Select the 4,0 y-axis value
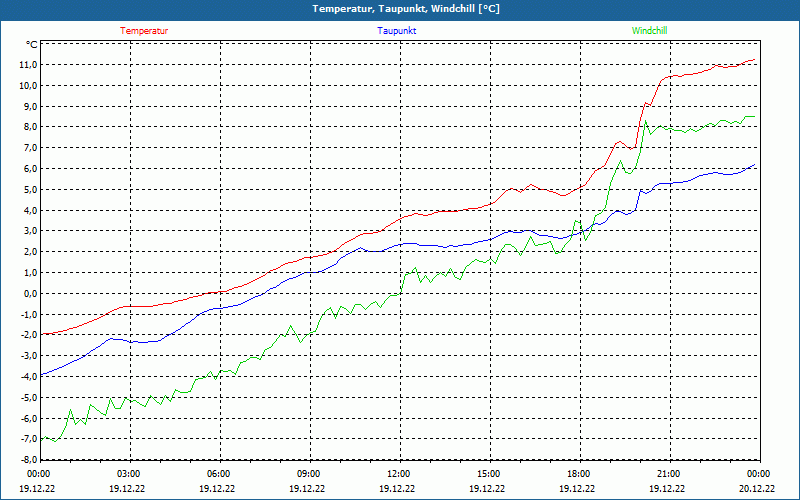 point(30,211)
